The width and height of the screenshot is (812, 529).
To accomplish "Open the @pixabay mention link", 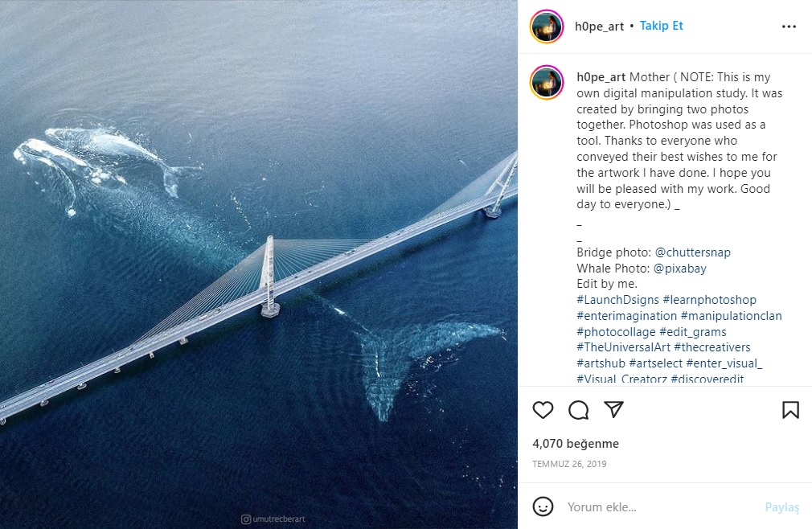I will coord(679,269).
